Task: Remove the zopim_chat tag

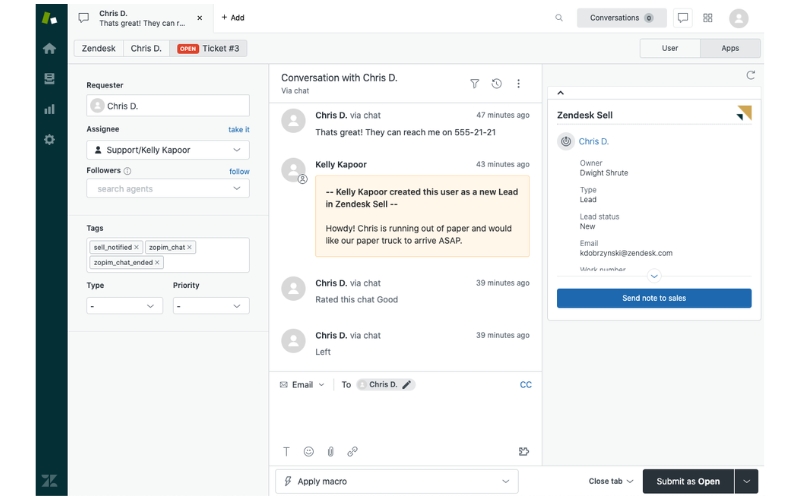Action: tap(189, 247)
